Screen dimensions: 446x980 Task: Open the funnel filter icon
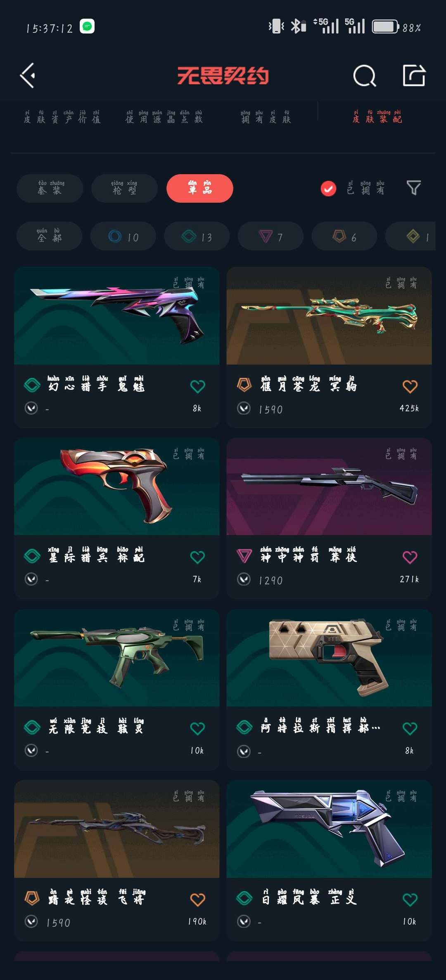click(x=413, y=188)
